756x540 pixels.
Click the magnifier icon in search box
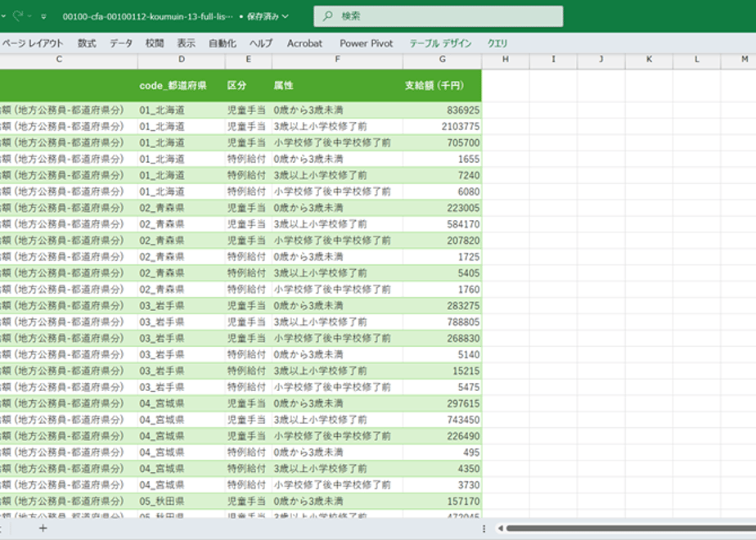pos(328,16)
